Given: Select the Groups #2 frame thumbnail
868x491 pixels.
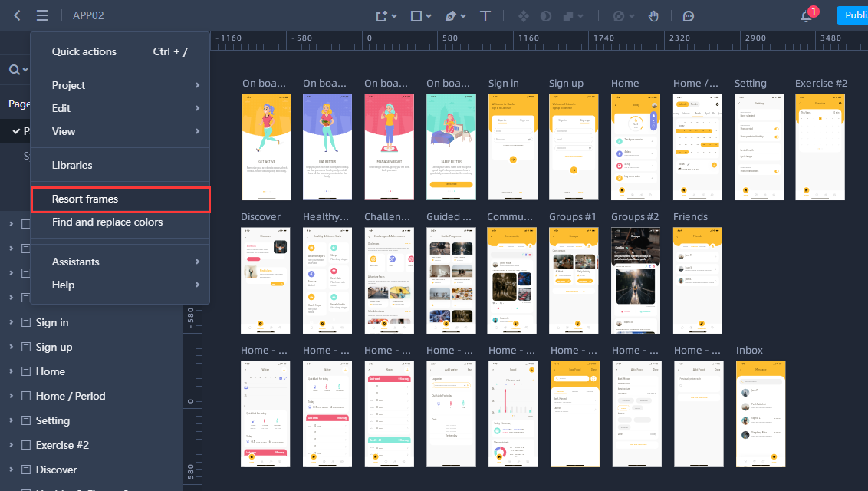Looking at the screenshot, I should (636, 280).
